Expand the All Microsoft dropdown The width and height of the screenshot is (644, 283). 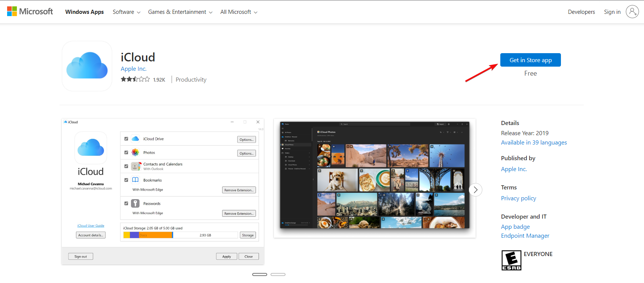(x=239, y=12)
